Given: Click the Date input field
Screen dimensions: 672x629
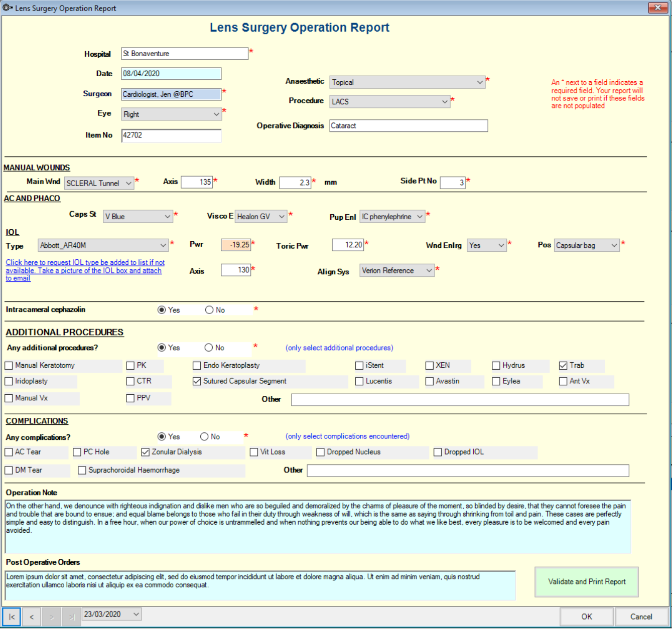Looking at the screenshot, I should point(171,74).
